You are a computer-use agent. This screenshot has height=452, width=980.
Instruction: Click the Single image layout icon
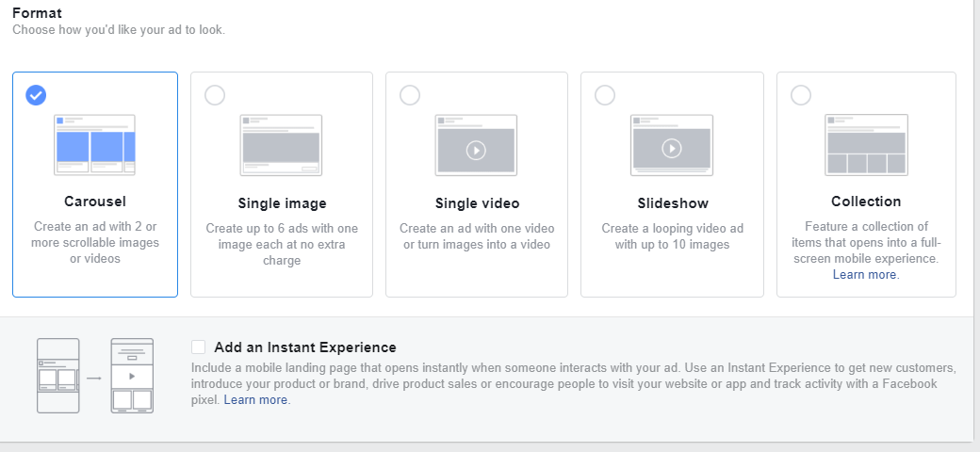tap(281, 144)
